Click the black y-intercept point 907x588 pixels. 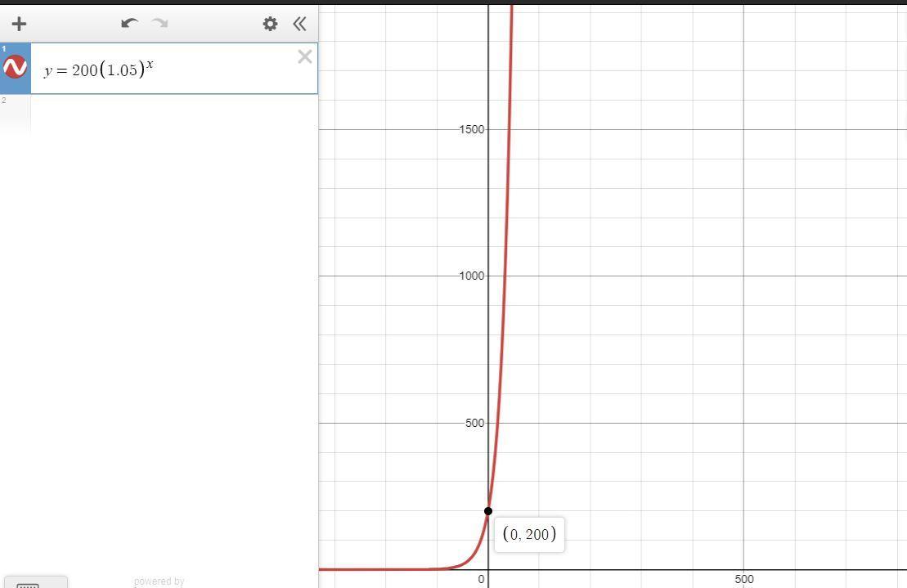[488, 511]
